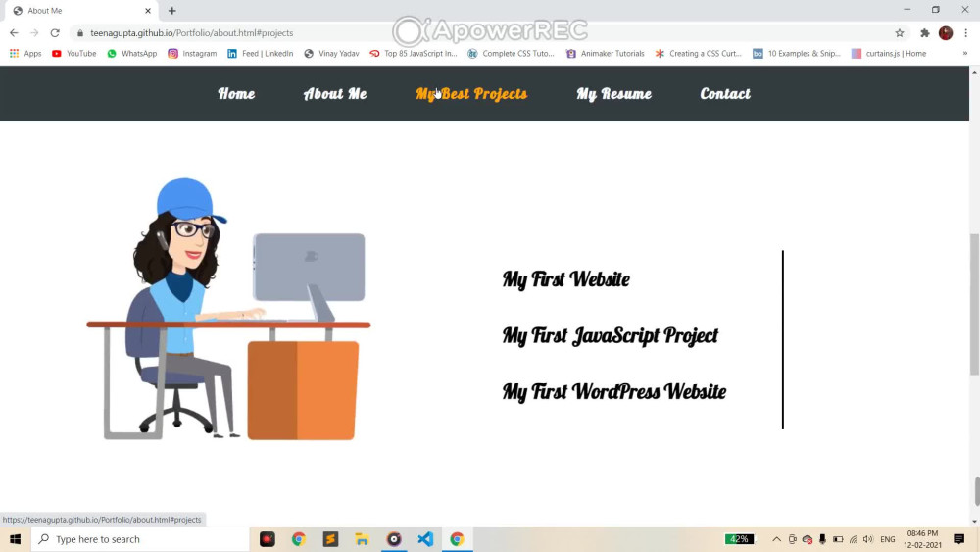Open Contact in the navbar
The image size is (980, 552).
tap(725, 94)
